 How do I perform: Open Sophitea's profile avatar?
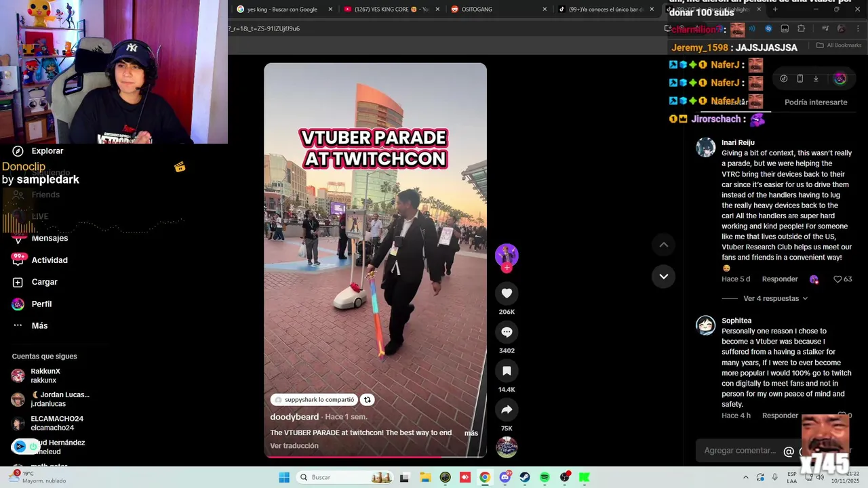click(706, 325)
